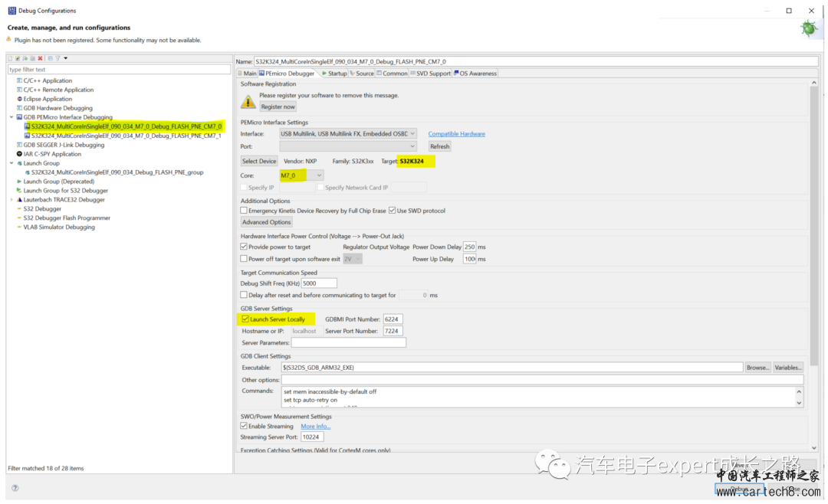Collapse the Launch Group tree node
828x504 pixels.
coord(11,163)
